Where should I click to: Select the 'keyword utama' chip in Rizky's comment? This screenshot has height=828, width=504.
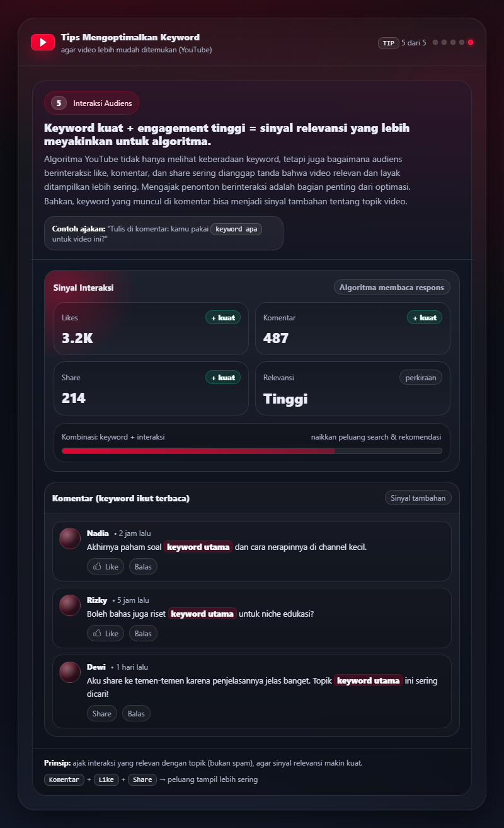tap(202, 613)
